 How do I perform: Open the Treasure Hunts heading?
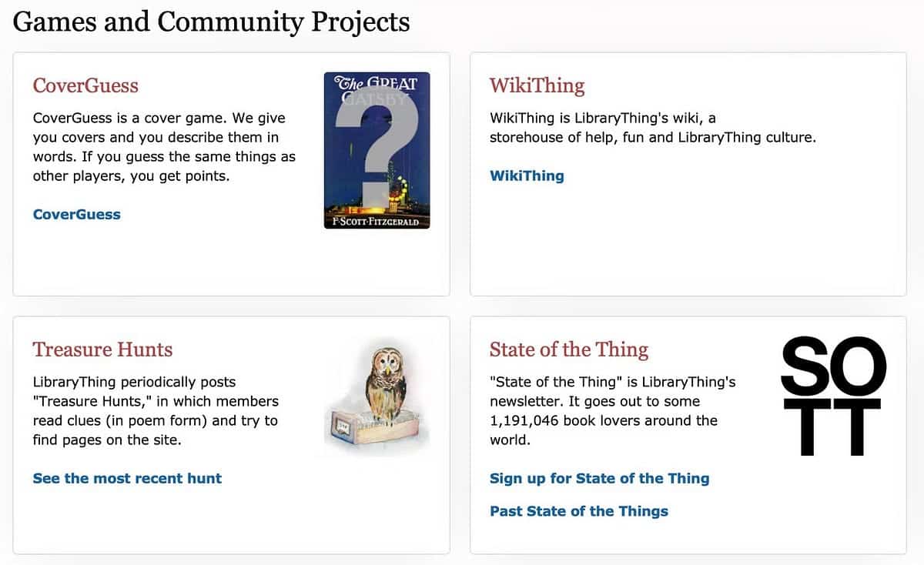[102, 349]
